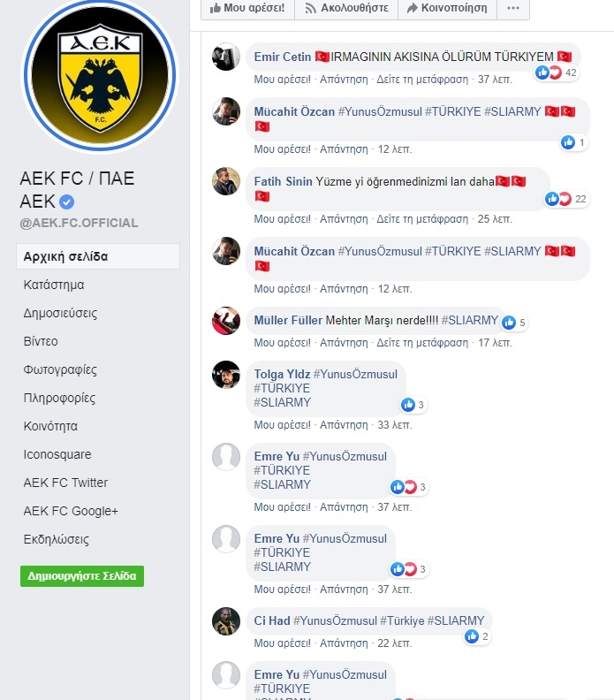Go to the Βίντεο section
614x700 pixels.
pyautogui.click(x=41, y=341)
